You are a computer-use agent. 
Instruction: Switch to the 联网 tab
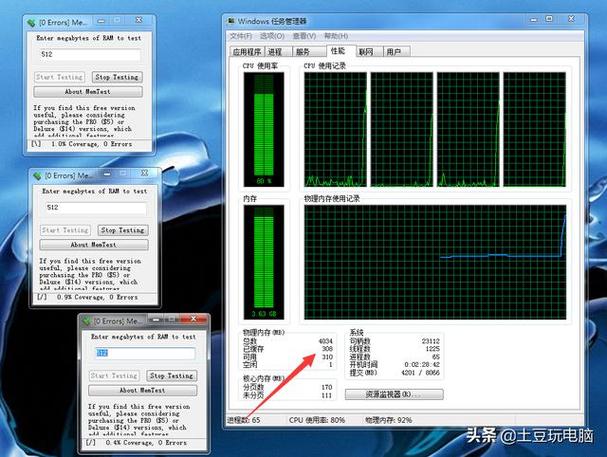coord(369,51)
